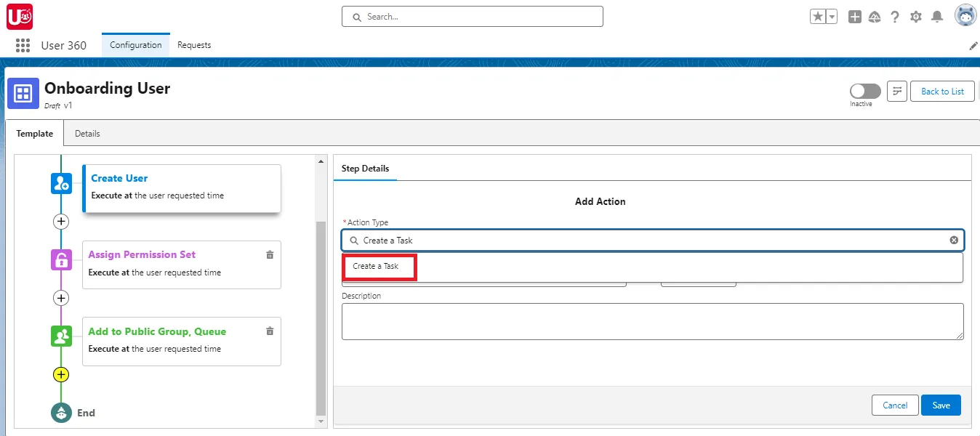Switch to the Details tab
The width and height of the screenshot is (980, 436).
tap(87, 133)
